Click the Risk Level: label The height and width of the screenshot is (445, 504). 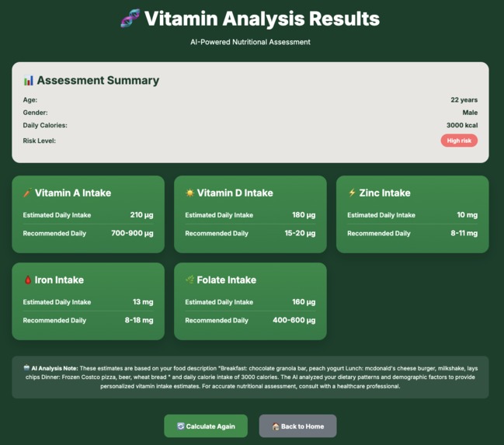[x=39, y=141]
